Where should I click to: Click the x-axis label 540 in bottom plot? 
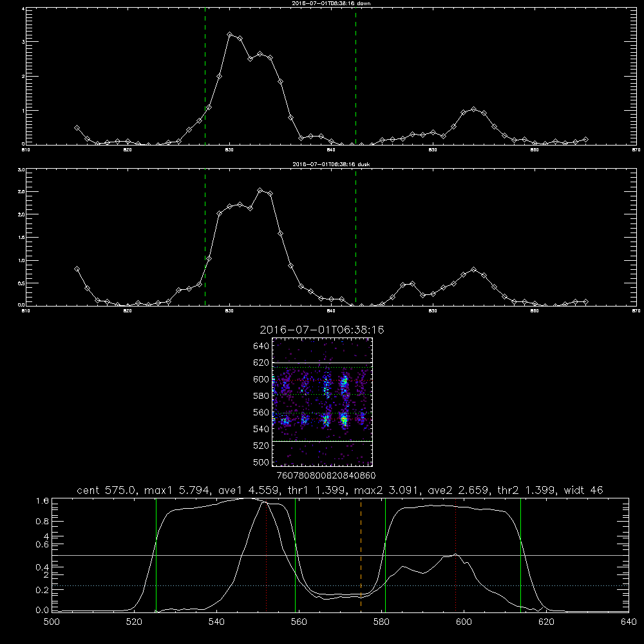click(x=216, y=622)
